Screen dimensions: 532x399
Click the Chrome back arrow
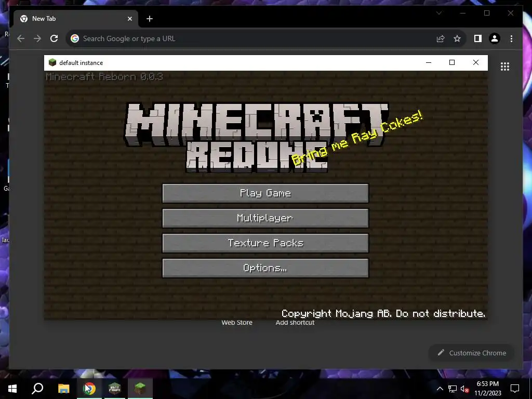[x=21, y=38]
